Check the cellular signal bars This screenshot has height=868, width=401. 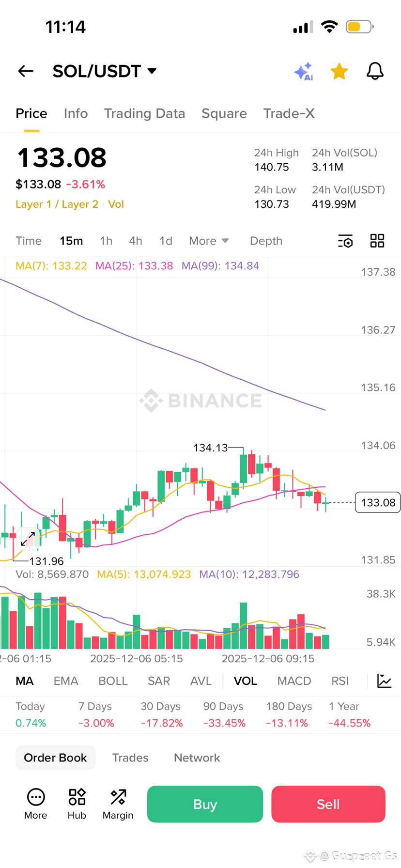pyautogui.click(x=303, y=27)
